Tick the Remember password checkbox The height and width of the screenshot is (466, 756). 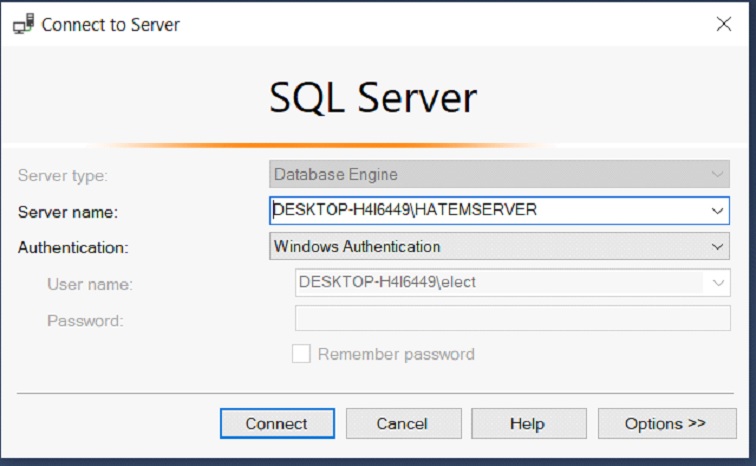tap(301, 354)
